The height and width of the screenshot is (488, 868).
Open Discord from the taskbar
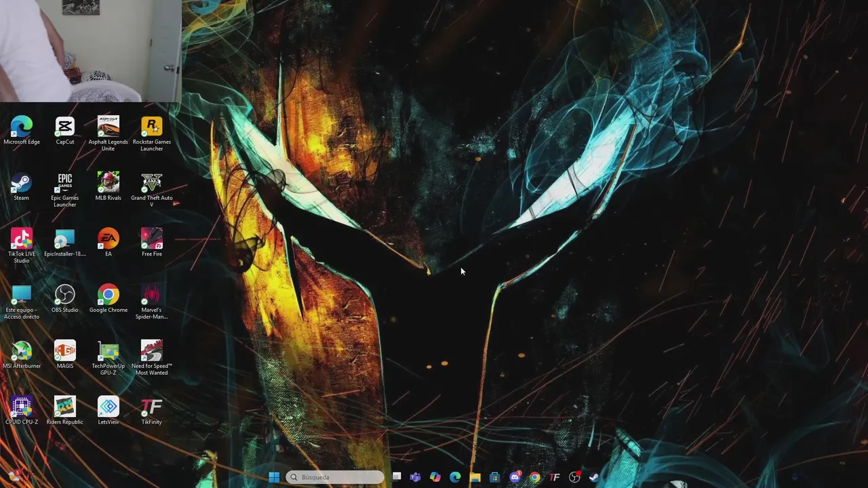pos(515,477)
